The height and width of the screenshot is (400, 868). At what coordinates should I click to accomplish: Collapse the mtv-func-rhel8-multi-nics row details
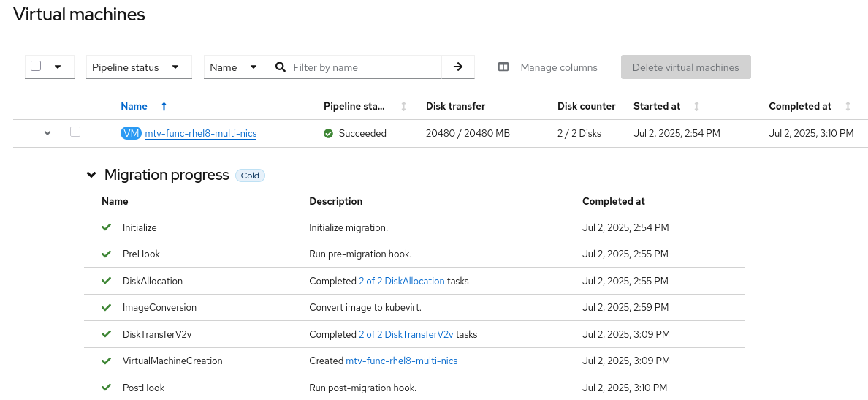click(47, 133)
